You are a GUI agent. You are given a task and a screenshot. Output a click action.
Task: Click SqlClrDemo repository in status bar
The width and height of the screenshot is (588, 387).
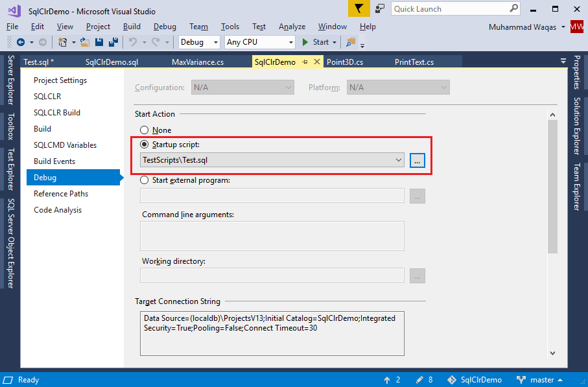pyautogui.click(x=475, y=380)
